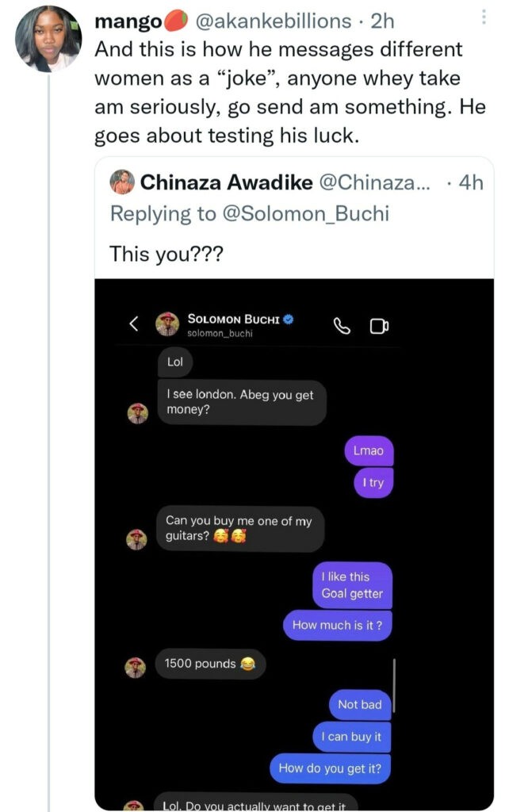This screenshot has width=509, height=812.
Task: Tap the back arrow in the chat header
Action: (133, 324)
